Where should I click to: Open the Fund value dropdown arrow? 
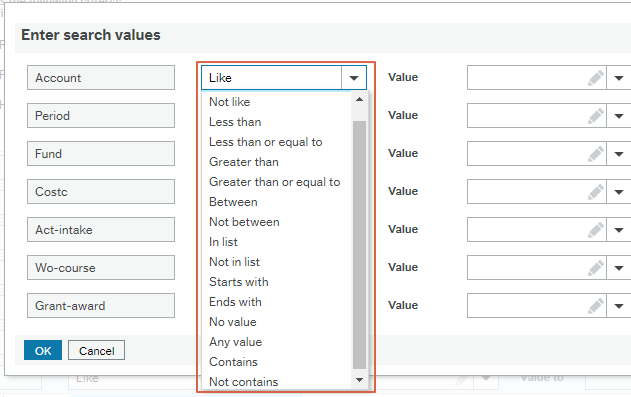(619, 154)
